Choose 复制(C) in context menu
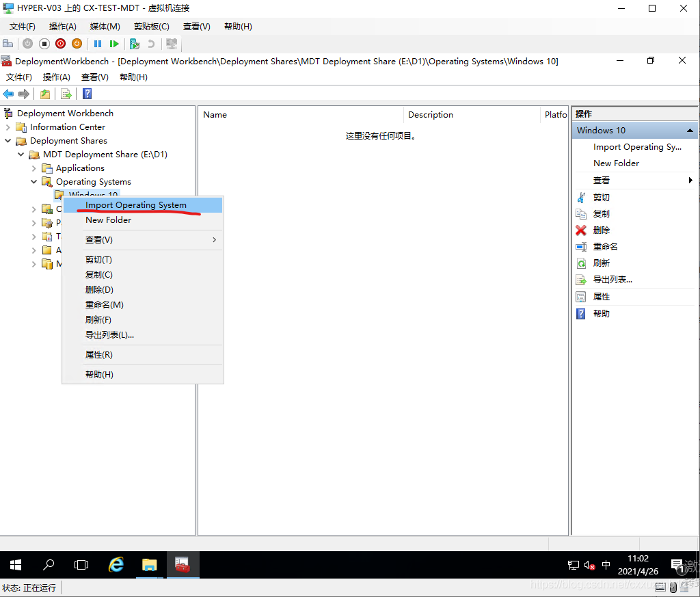Image resolution: width=700 pixels, height=597 pixels. tap(143, 275)
